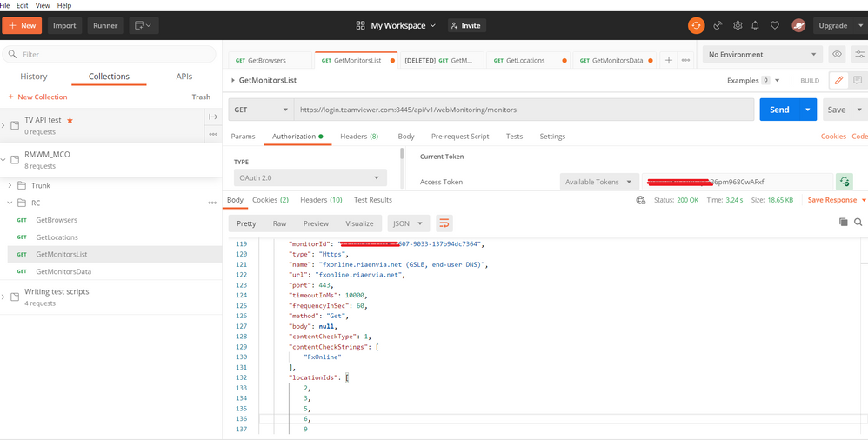The height and width of the screenshot is (440, 868).
Task: Open the comments icon
Action: [858, 80]
